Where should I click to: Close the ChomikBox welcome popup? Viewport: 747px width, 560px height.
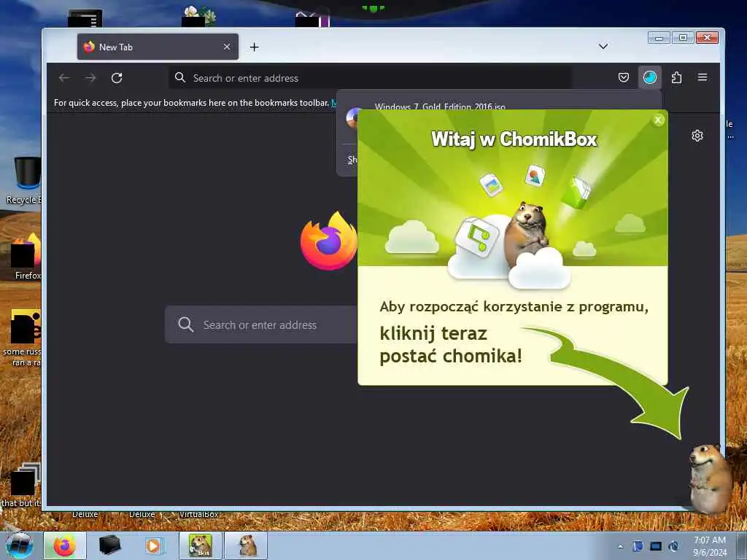click(x=658, y=120)
